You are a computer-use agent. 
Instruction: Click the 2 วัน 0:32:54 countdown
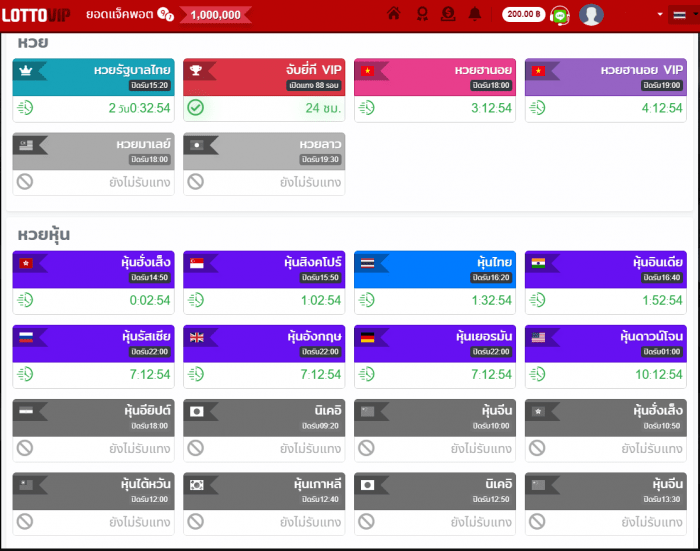click(x=139, y=108)
